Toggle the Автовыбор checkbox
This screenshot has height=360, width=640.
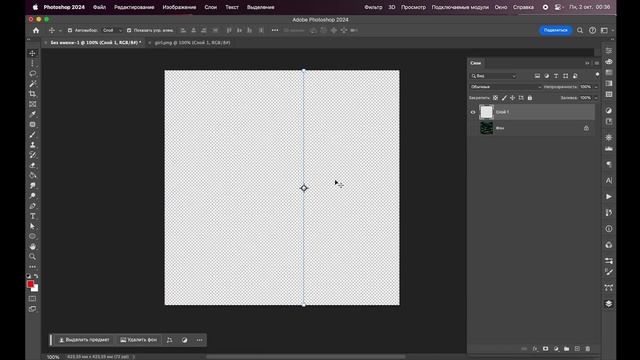pos(70,30)
